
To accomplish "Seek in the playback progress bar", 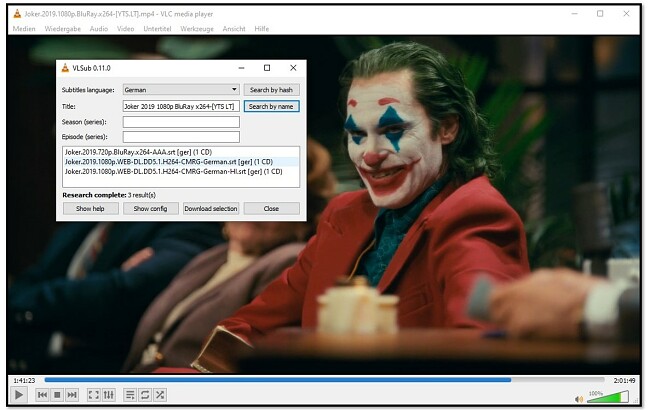I will [324, 380].
